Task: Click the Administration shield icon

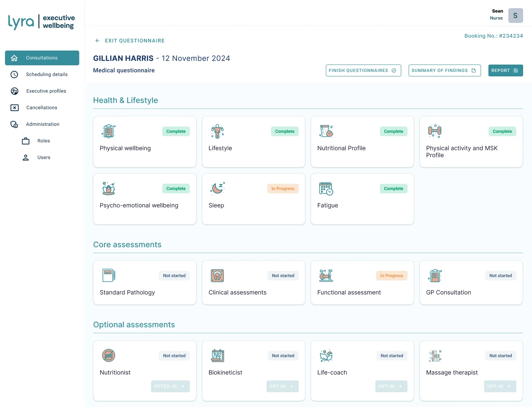Action: [14, 124]
